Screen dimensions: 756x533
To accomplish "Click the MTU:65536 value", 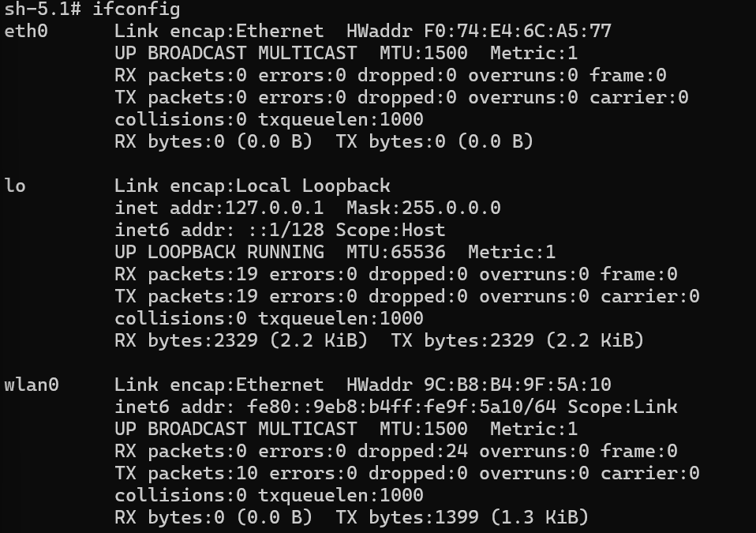I will coord(396,252).
